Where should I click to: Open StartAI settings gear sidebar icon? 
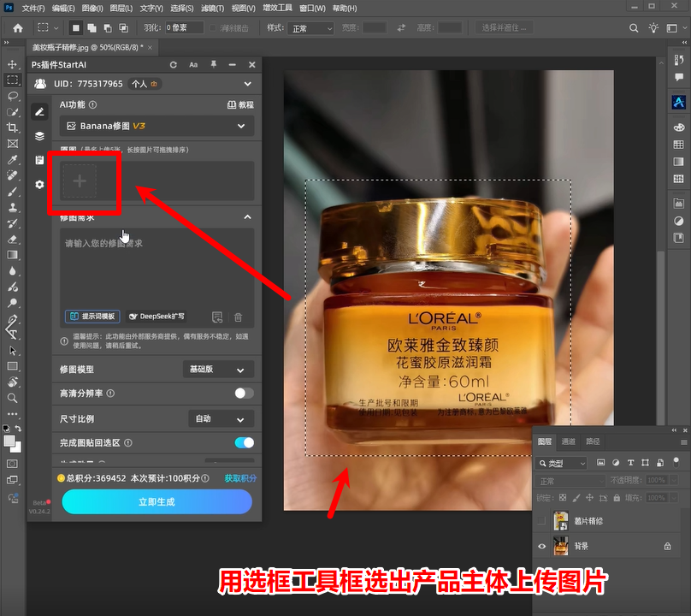pyautogui.click(x=39, y=185)
